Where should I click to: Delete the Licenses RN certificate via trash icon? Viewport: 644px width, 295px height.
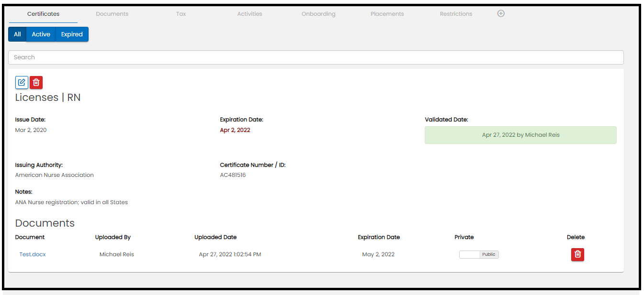36,82
